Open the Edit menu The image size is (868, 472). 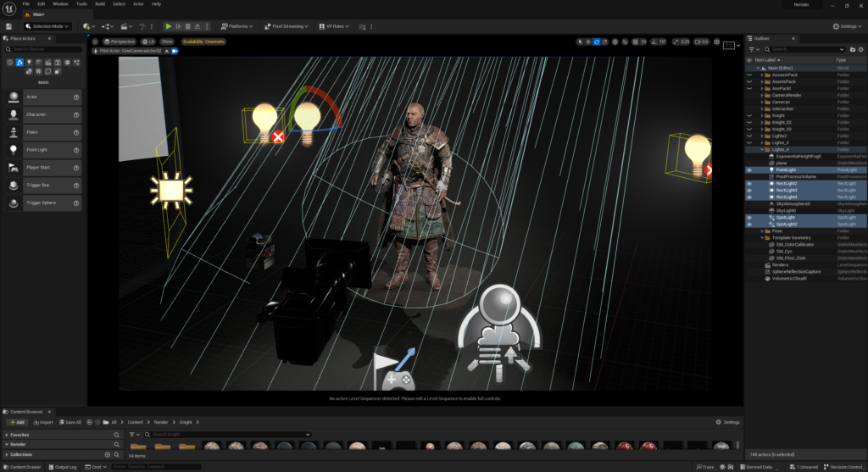pyautogui.click(x=41, y=4)
